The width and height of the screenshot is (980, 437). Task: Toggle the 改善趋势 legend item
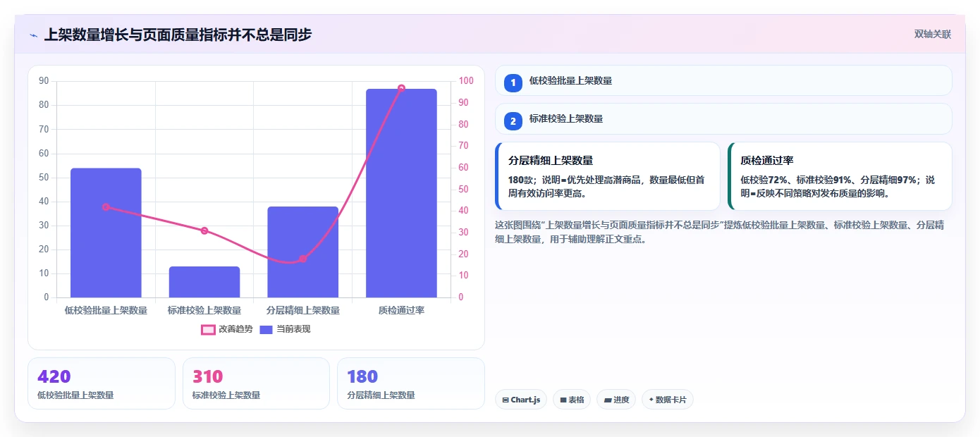click(226, 329)
